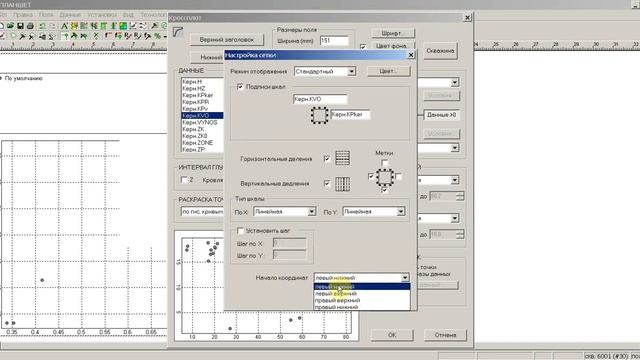Click the Керн.KPker axis label field

coord(350,115)
